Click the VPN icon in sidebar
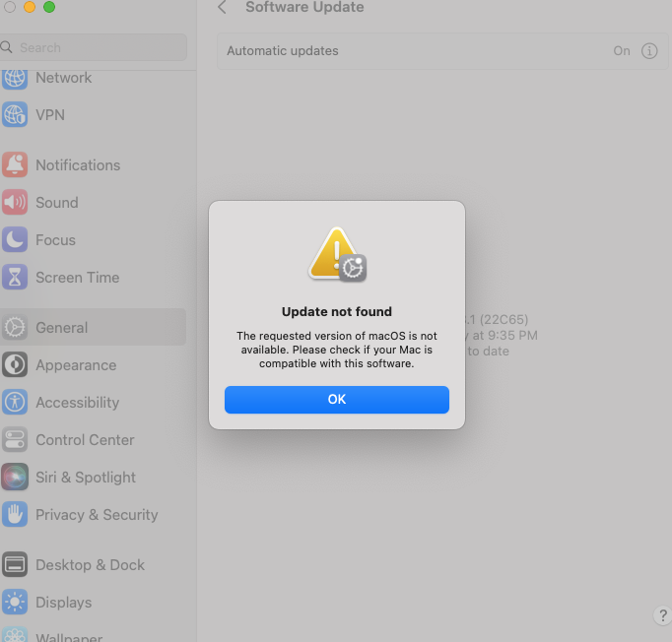Image resolution: width=672 pixels, height=642 pixels. point(15,115)
